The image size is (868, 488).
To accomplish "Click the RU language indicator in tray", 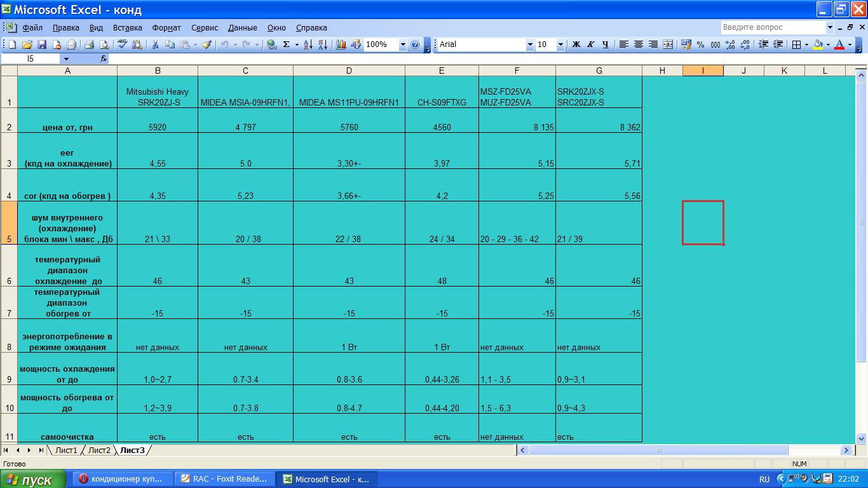I will [x=764, y=480].
